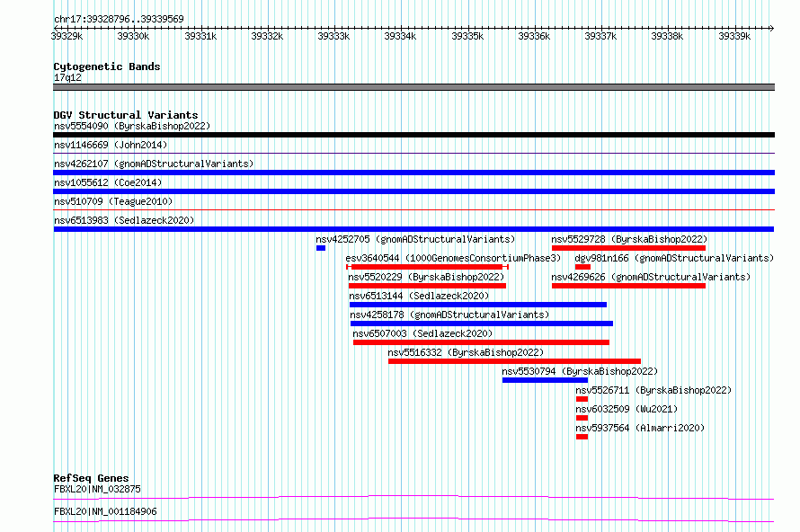The image size is (800, 532).
Task: Select the small red nsv6032509 bar
Action: (x=582, y=418)
